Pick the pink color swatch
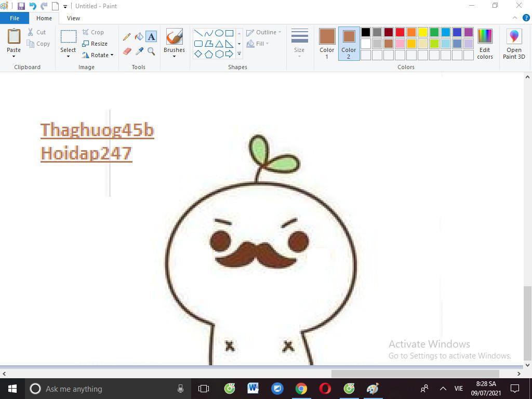The width and height of the screenshot is (532, 399). tap(400, 44)
